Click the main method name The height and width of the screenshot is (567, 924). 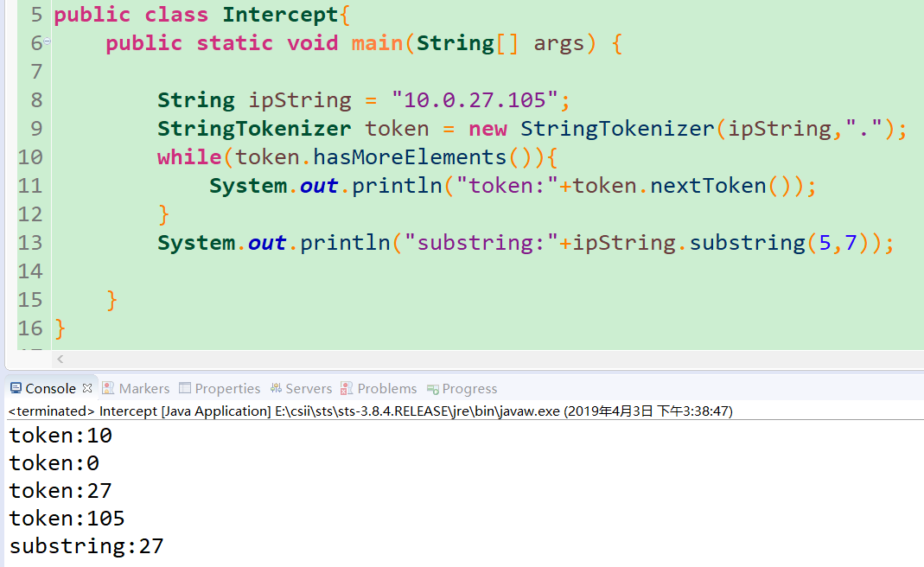click(x=377, y=43)
